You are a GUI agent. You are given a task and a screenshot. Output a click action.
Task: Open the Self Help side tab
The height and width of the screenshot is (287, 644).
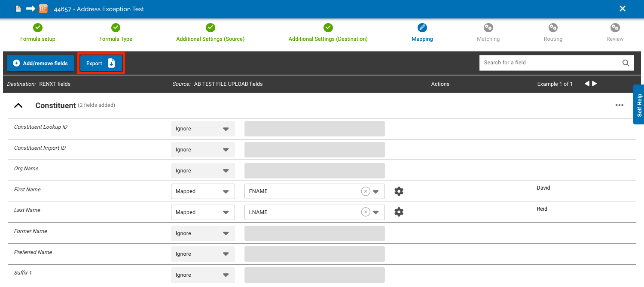pos(639,104)
